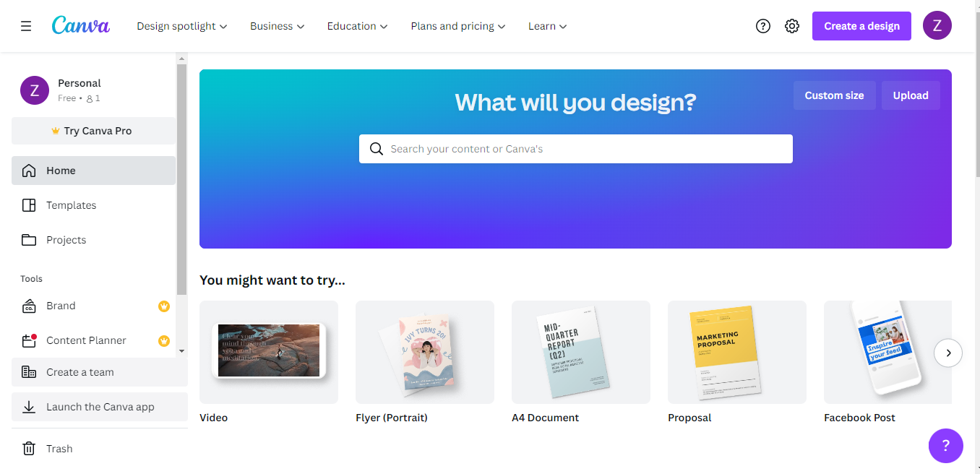Viewport: 980px width, 474px height.
Task: Show next design suggestions with arrow
Action: [x=948, y=353]
